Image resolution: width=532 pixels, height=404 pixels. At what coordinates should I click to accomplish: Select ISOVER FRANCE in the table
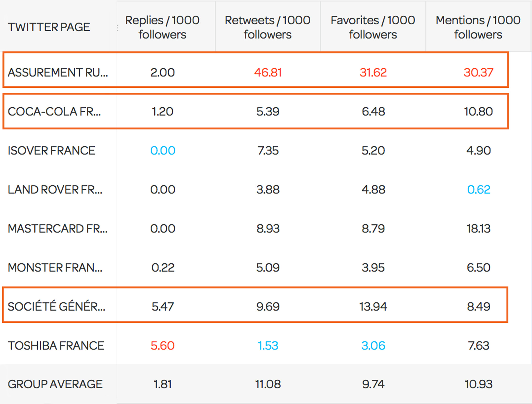(51, 150)
